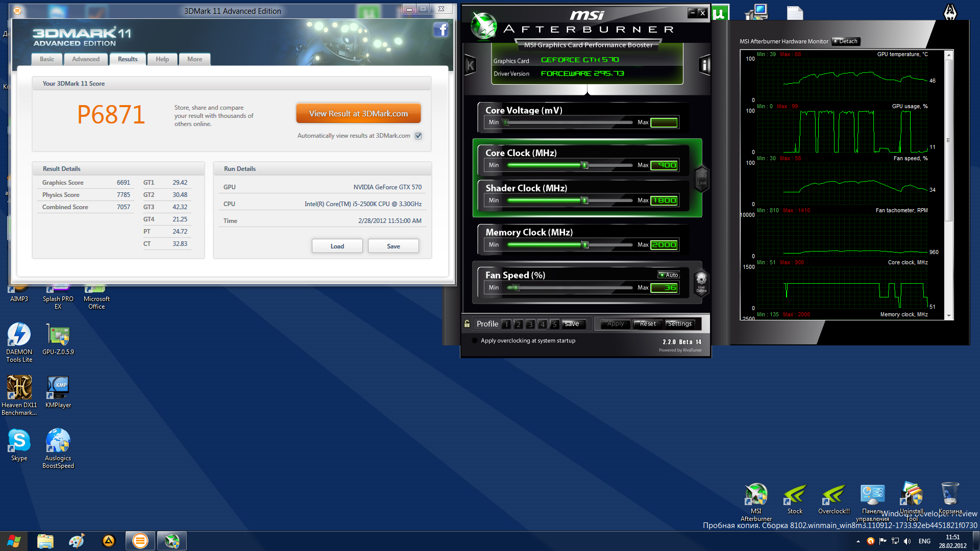Click the Memory Clock slider handle
Image resolution: width=980 pixels, height=551 pixels.
(585, 245)
